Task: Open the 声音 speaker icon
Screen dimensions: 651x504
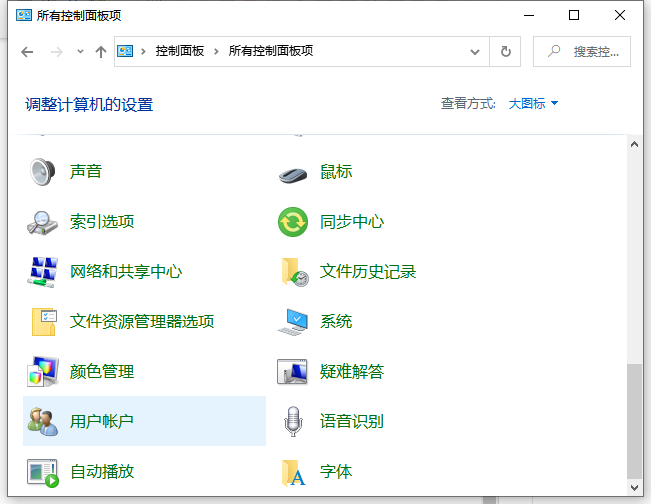Action: (x=43, y=172)
